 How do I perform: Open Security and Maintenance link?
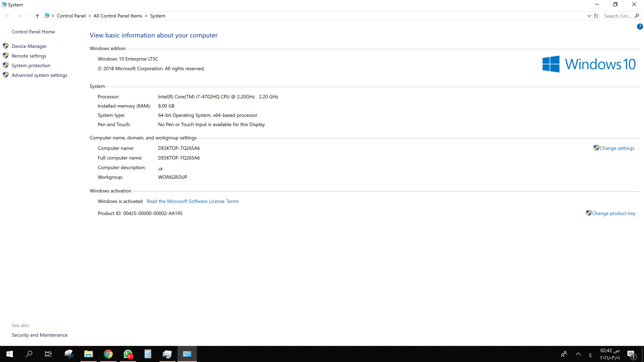[39, 335]
